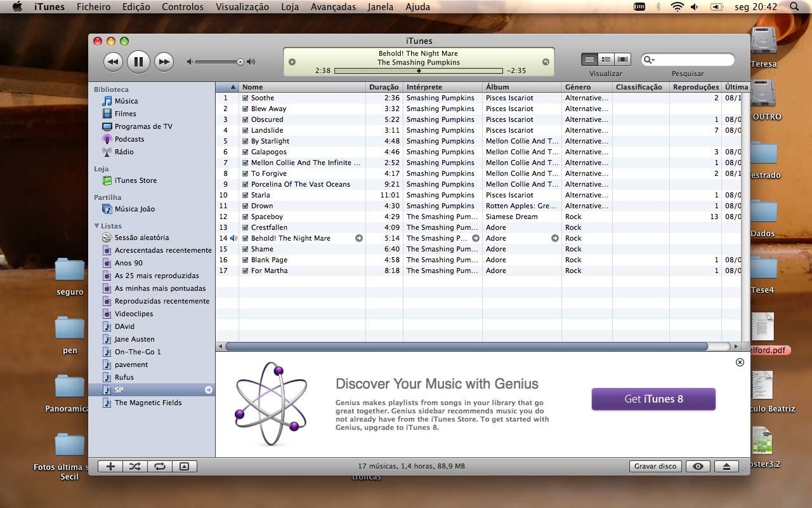Image resolution: width=812 pixels, height=508 pixels.
Task: Uncheck the Landslide song checkbox
Action: (x=246, y=130)
